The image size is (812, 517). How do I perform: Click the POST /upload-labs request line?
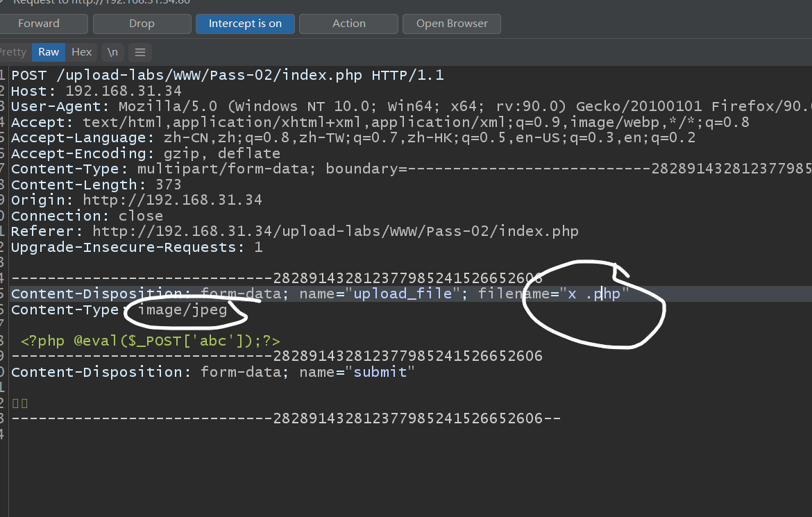228,75
